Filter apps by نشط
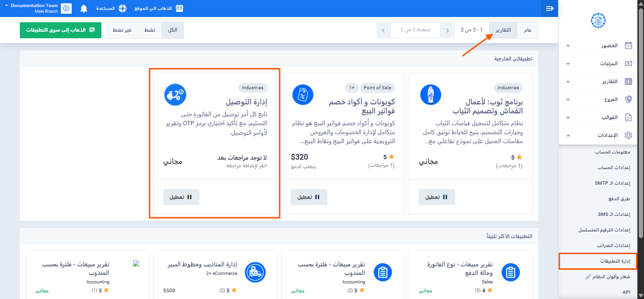The height and width of the screenshot is (299, 644). [150, 30]
